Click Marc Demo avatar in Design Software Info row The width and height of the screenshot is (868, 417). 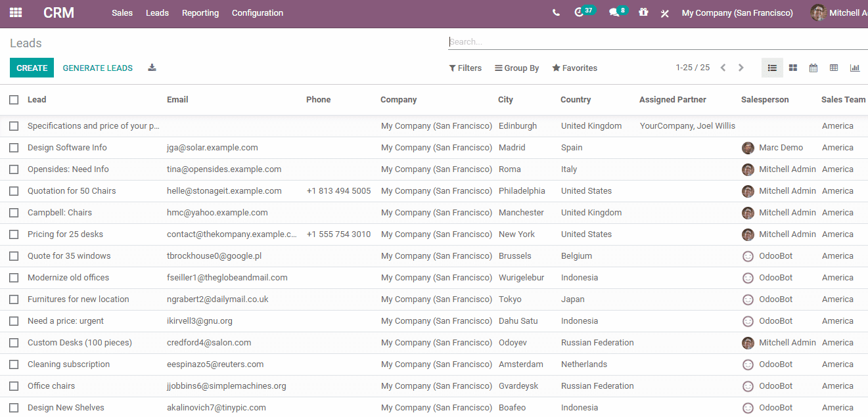click(748, 148)
